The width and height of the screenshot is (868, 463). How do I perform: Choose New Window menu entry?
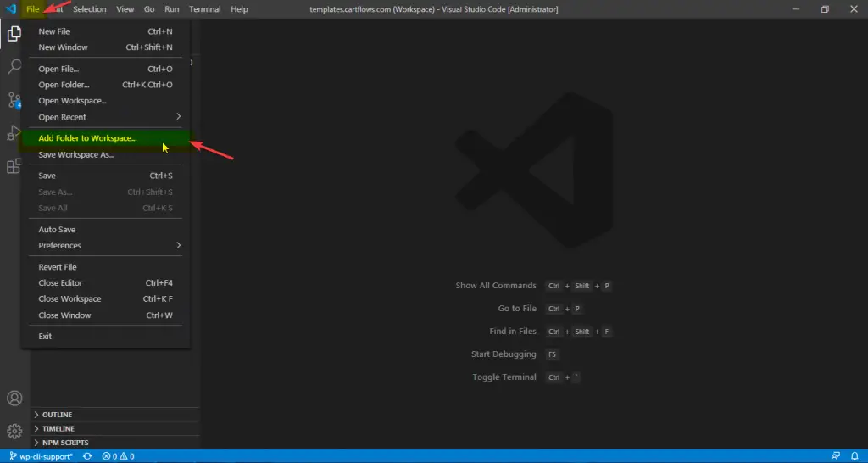point(105,47)
